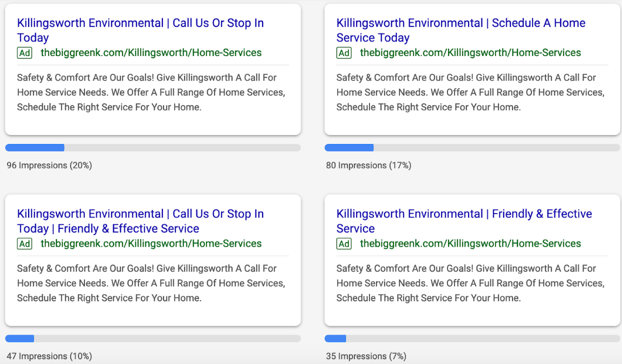This screenshot has height=364, width=622.
Task: Click the Ad badge in the 96 impressions card
Action: pos(24,52)
